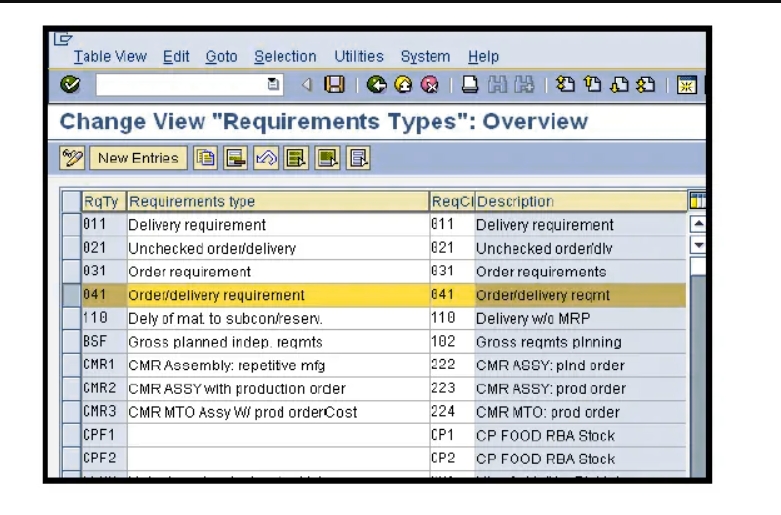Click the Print icon

469,84
